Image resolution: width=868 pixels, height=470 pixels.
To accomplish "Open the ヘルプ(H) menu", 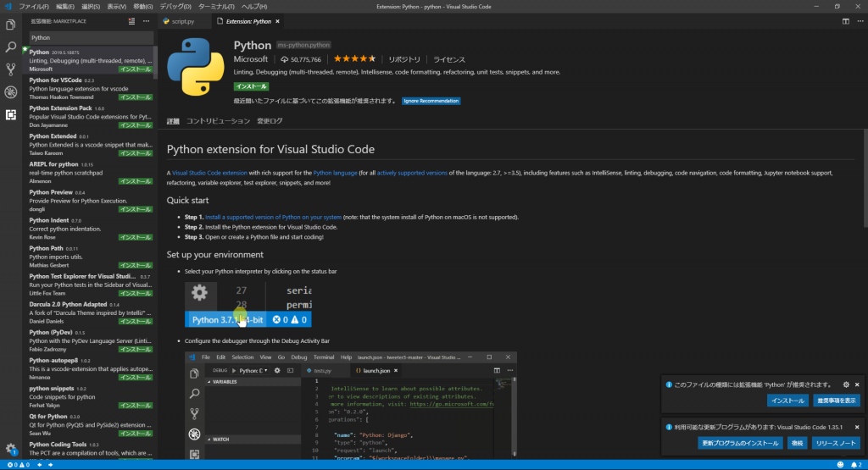I will [254, 7].
